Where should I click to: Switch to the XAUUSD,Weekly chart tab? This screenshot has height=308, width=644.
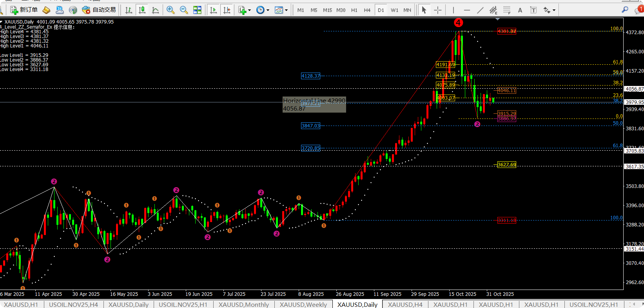(303, 304)
